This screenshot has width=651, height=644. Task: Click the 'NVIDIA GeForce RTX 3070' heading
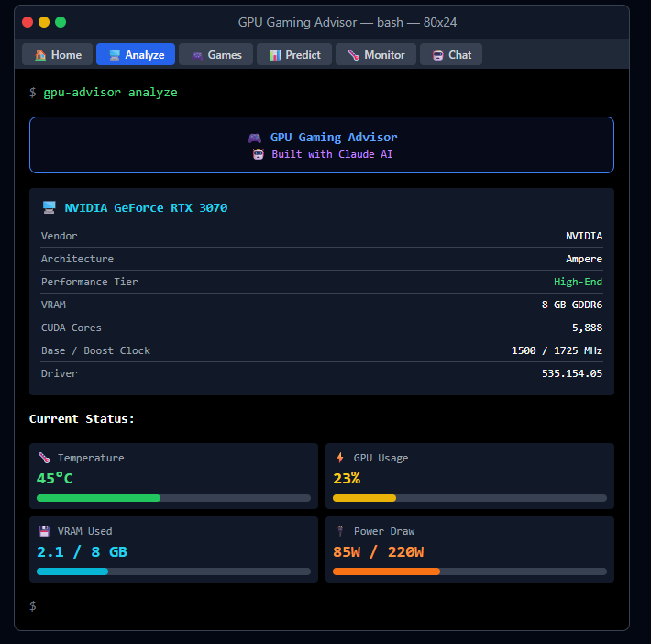146,207
